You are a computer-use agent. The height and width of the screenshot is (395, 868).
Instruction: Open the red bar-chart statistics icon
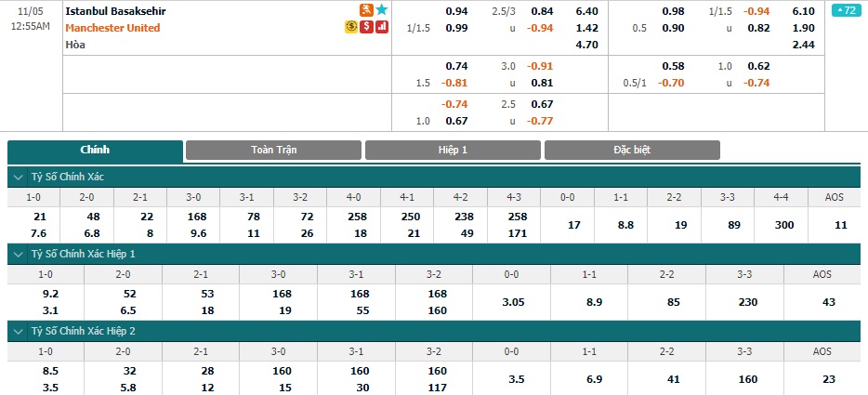pos(382,27)
